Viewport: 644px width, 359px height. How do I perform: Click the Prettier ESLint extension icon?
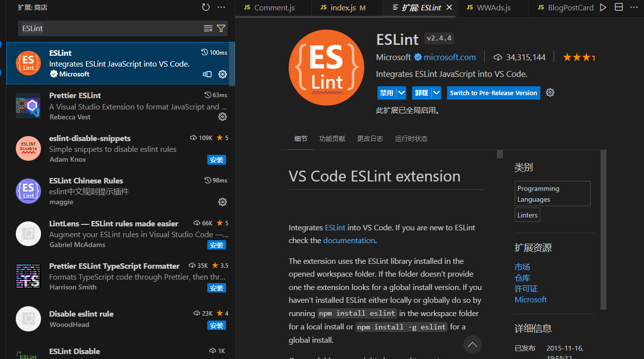click(29, 106)
